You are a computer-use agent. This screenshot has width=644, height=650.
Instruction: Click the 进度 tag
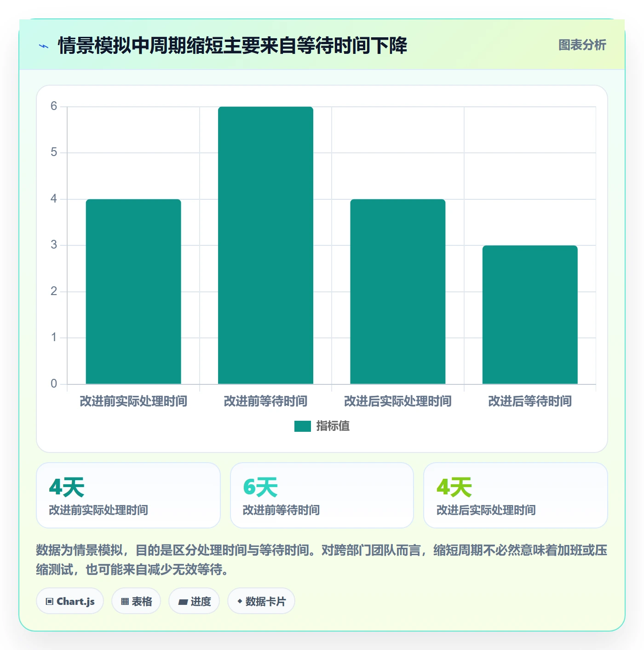point(194,601)
